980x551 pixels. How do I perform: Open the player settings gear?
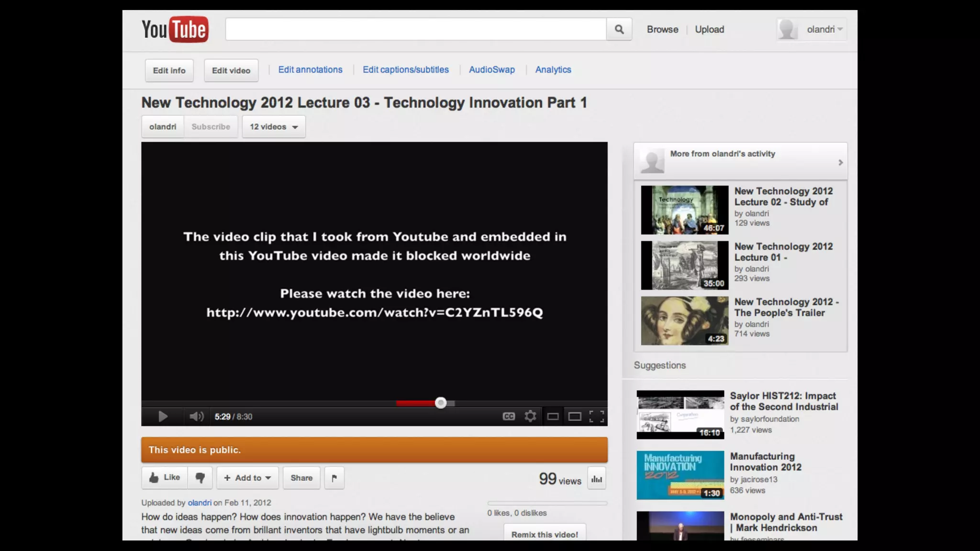[x=530, y=417]
